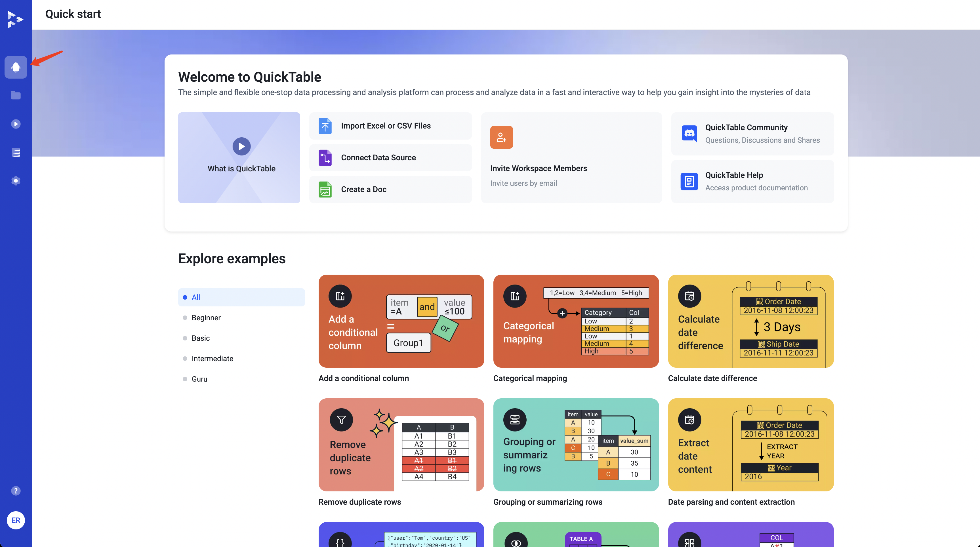Click calendar icon on Calculate date difference card
The image size is (980, 547).
pyautogui.click(x=690, y=296)
